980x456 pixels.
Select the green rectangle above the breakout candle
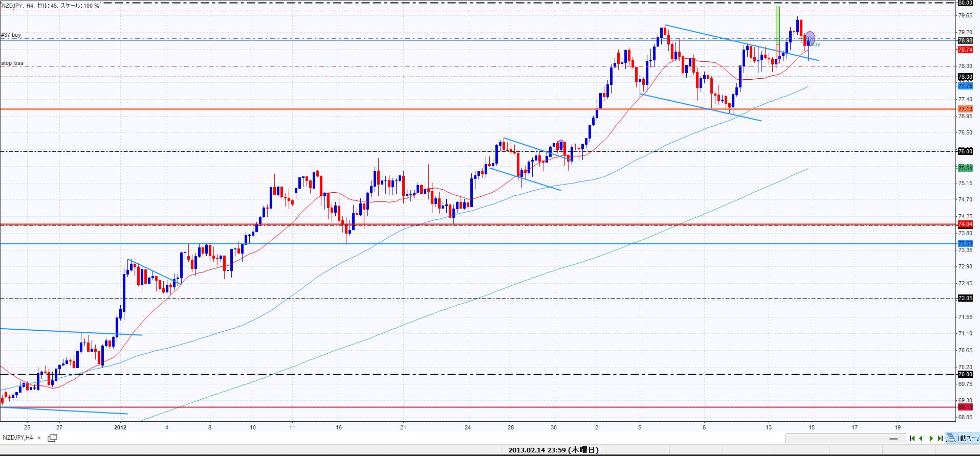click(x=777, y=26)
